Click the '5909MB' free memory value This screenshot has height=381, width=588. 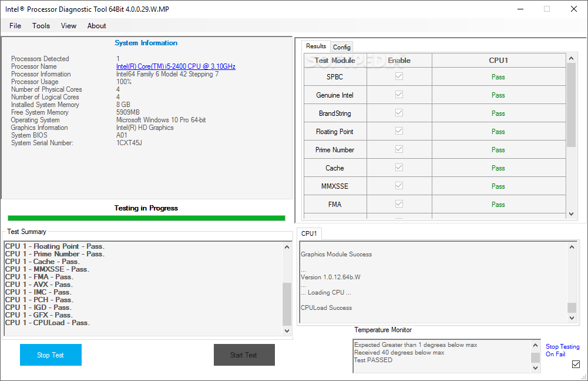(x=128, y=112)
